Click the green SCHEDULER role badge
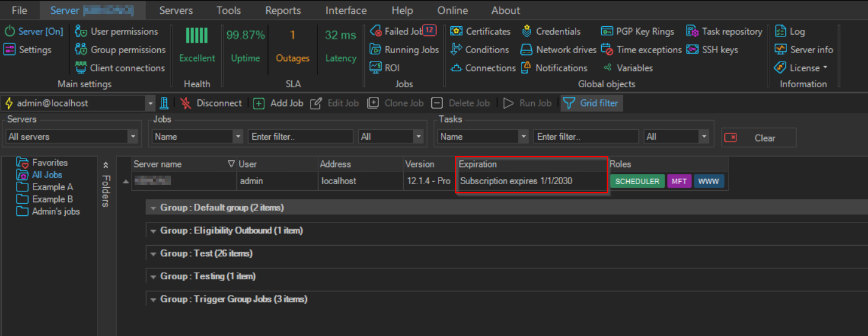The height and width of the screenshot is (336, 868). 637,181
